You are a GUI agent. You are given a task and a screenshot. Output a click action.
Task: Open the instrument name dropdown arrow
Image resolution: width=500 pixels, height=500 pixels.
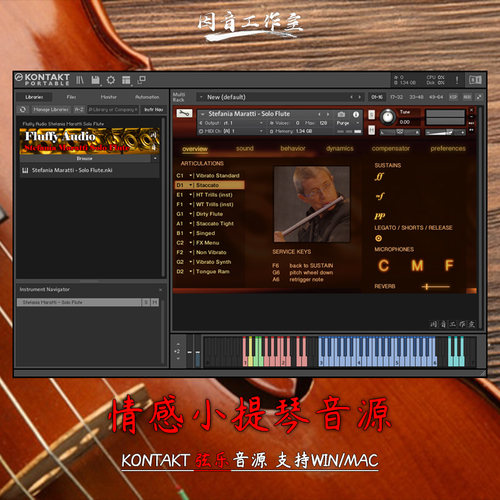coord(203,114)
